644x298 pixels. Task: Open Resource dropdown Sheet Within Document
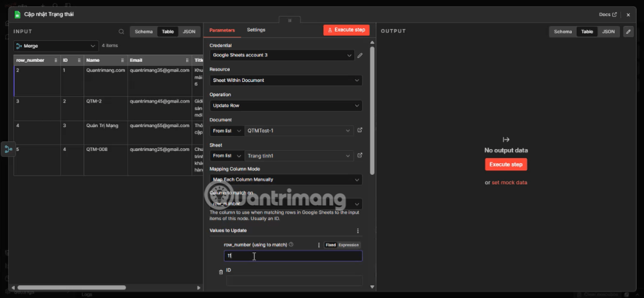[286, 80]
